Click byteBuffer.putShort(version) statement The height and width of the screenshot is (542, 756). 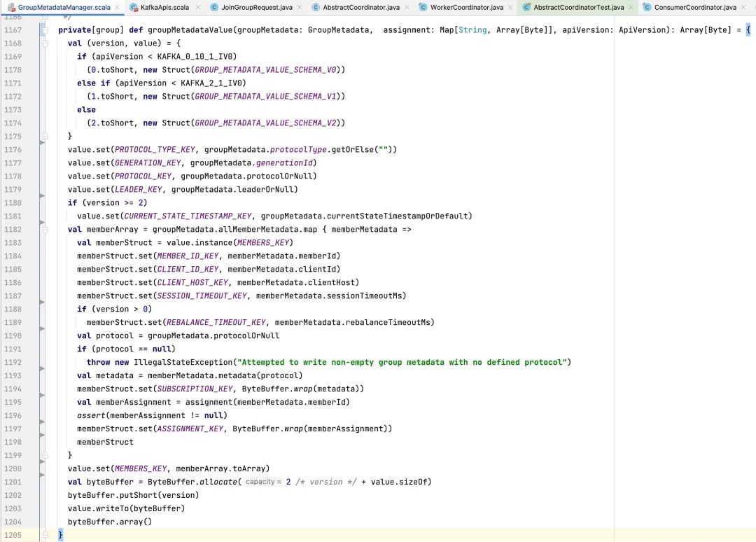pos(133,495)
